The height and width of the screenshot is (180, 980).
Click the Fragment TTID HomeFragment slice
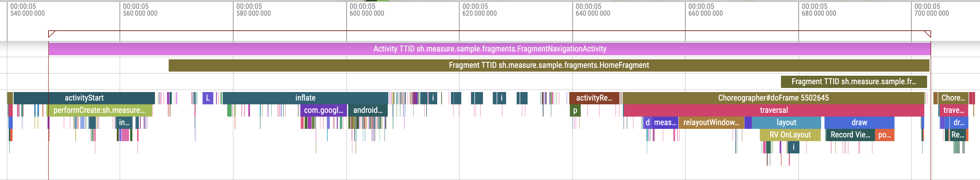[549, 65]
